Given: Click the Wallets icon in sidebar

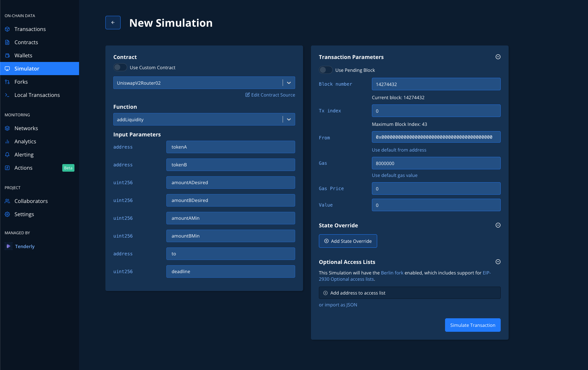Looking at the screenshot, I should (x=7, y=55).
